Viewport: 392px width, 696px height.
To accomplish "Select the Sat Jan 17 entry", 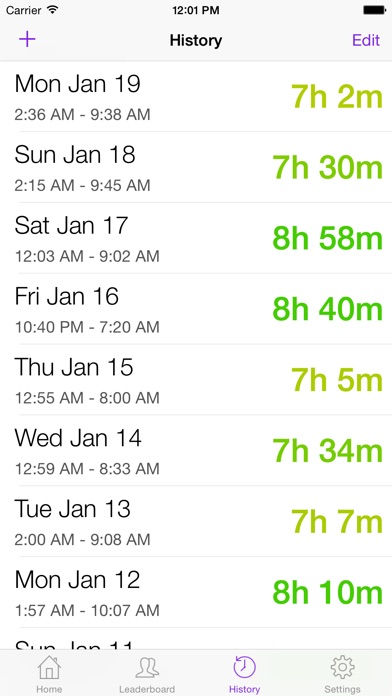I will click(196, 238).
